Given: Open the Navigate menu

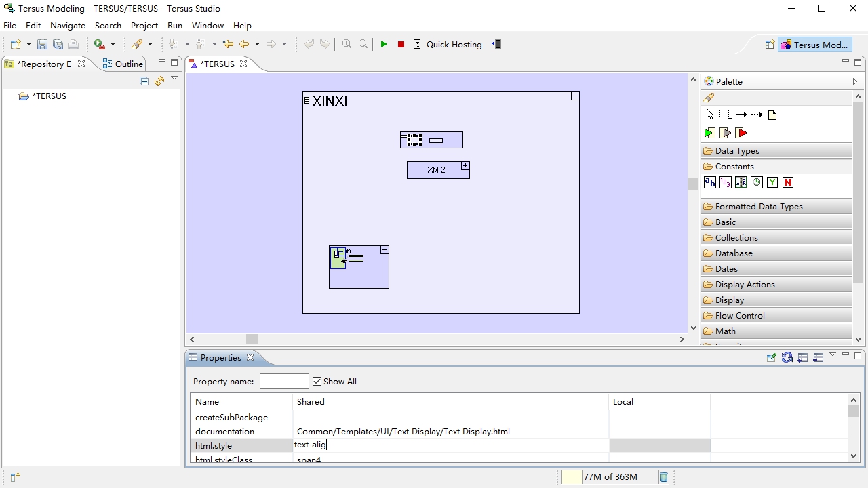Looking at the screenshot, I should click(x=68, y=25).
